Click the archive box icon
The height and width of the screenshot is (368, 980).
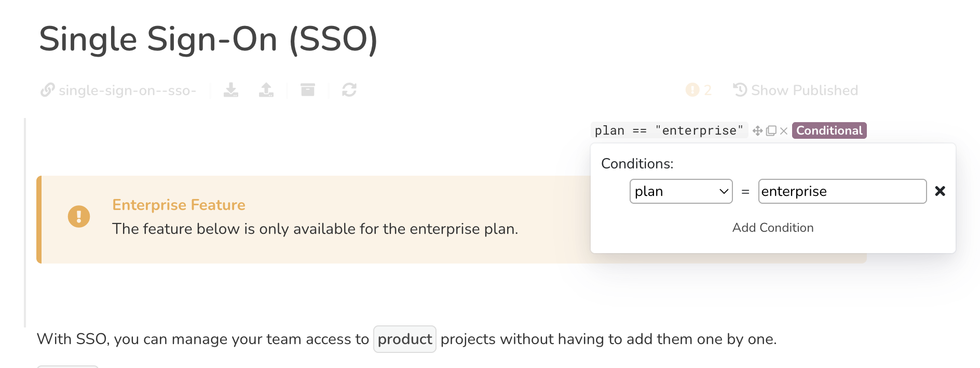(x=308, y=90)
